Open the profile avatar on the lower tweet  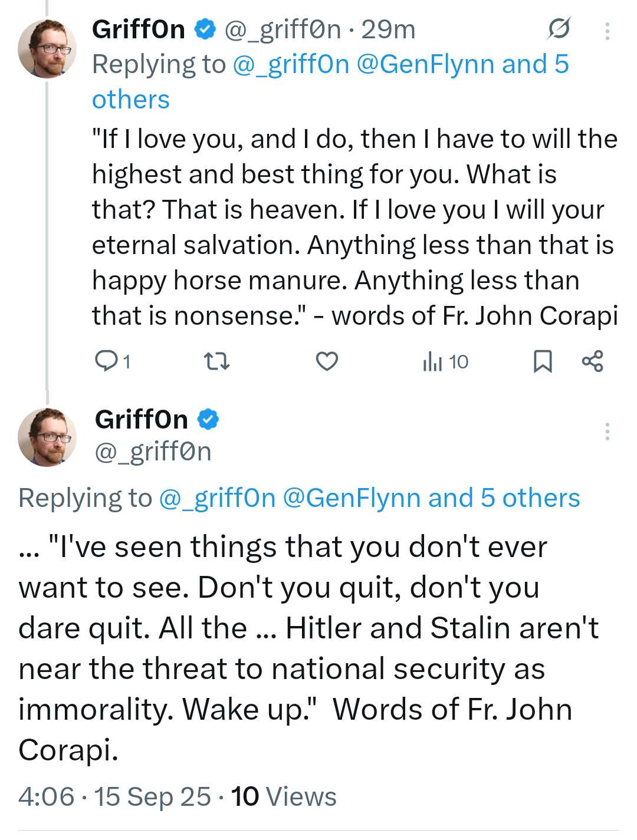pyautogui.click(x=47, y=437)
